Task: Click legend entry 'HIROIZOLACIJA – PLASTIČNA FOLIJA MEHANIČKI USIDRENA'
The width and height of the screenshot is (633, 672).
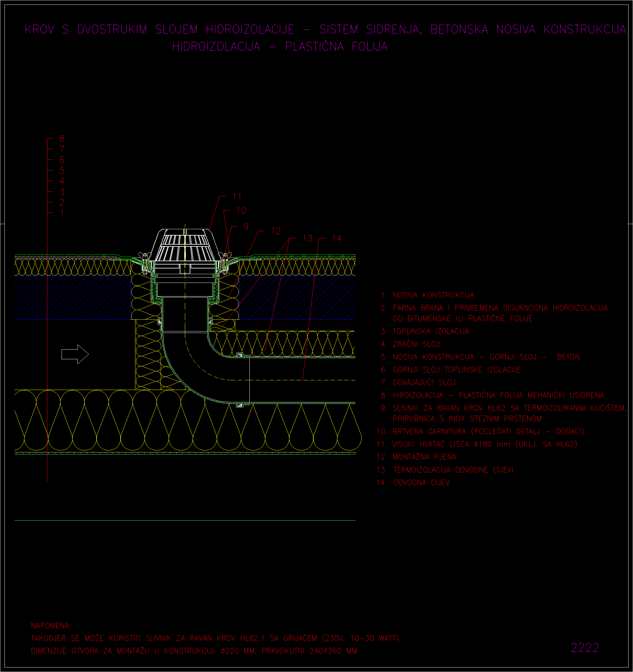Action: [498, 395]
